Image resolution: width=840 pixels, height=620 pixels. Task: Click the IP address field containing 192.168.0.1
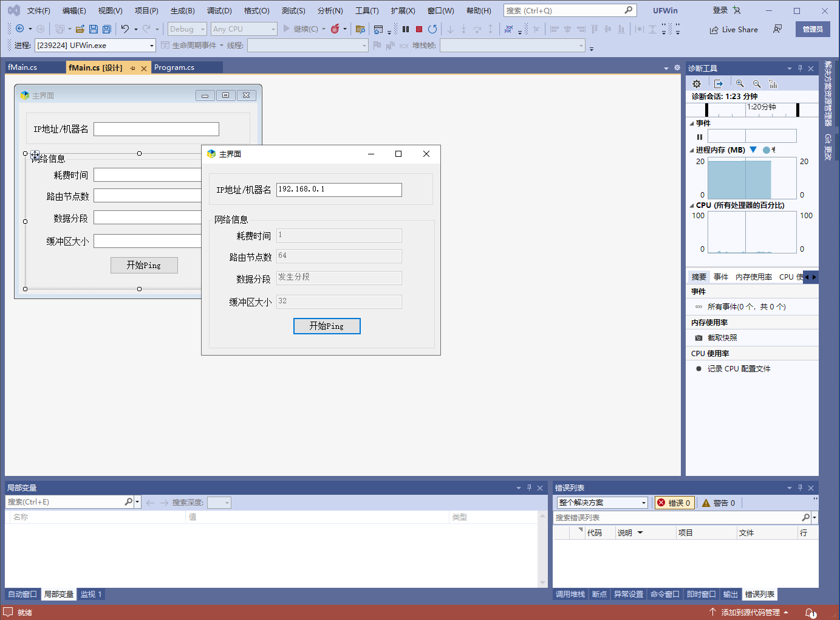point(338,190)
